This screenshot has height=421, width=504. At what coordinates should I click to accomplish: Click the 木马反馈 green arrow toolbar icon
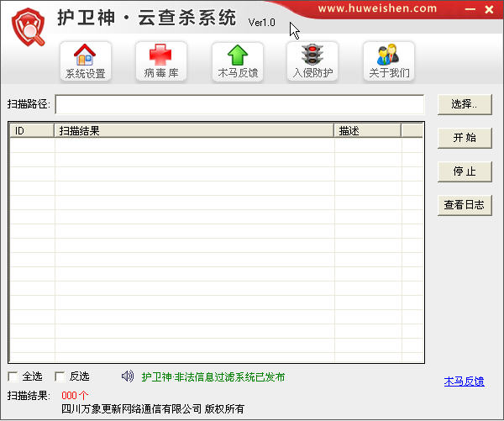coord(238,61)
